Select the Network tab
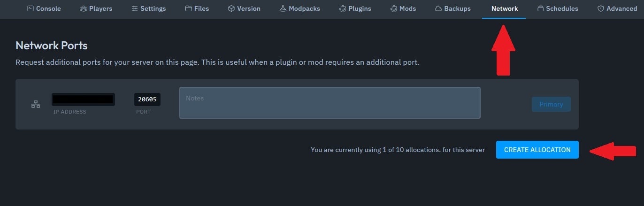This screenshot has height=206, width=644. (505, 8)
